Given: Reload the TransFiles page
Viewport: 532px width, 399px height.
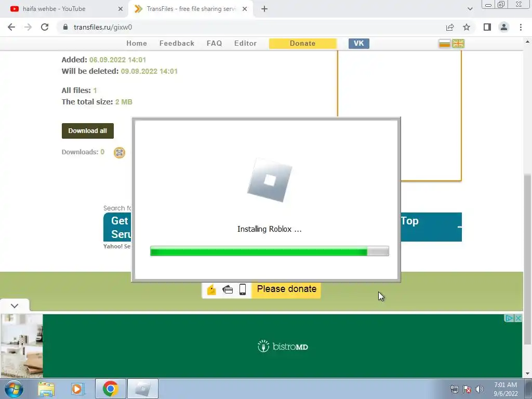Looking at the screenshot, I should coord(45,27).
